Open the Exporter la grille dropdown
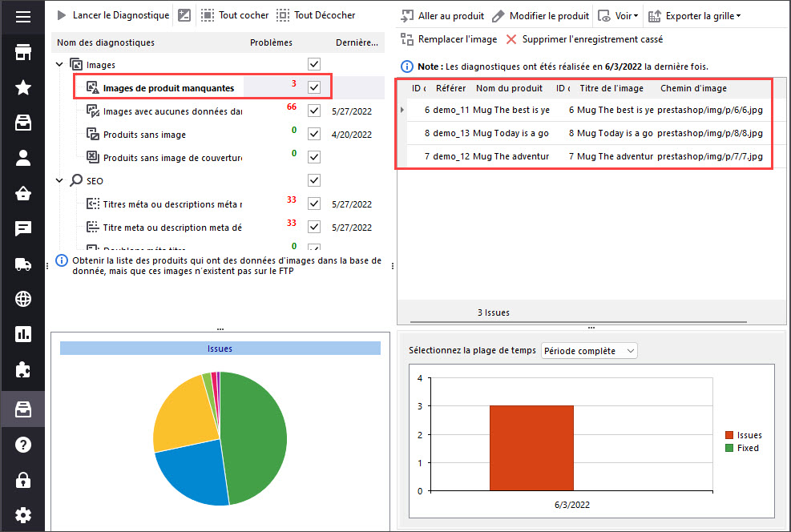 [x=695, y=16]
